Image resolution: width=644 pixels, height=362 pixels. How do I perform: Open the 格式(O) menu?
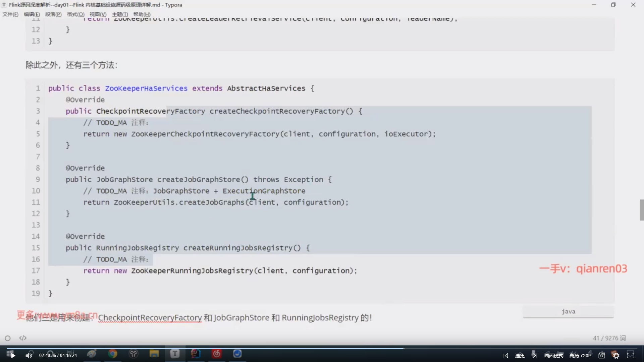tap(75, 14)
